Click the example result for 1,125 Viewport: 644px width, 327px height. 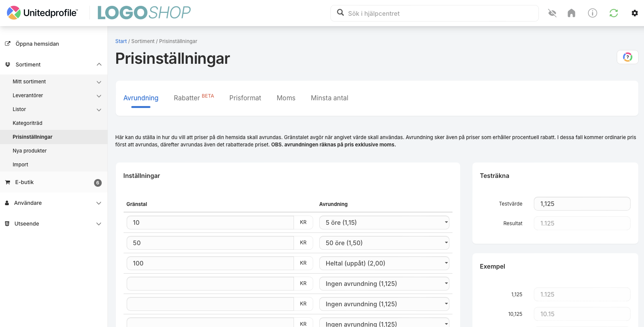click(x=582, y=294)
